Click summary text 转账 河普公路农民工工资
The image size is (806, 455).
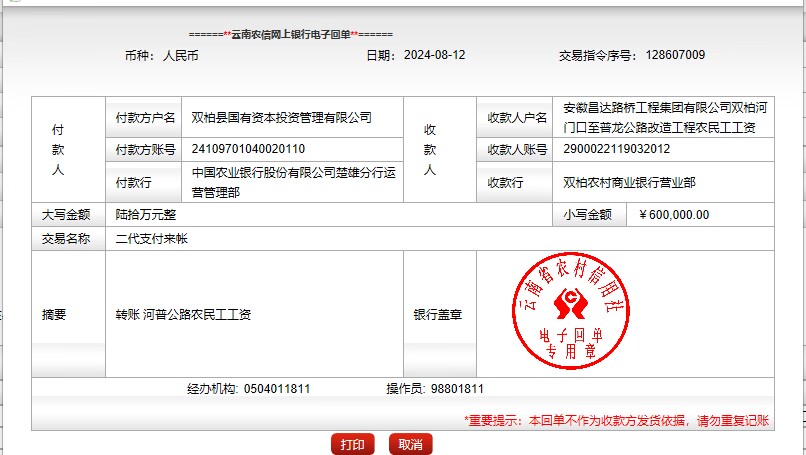(x=183, y=314)
